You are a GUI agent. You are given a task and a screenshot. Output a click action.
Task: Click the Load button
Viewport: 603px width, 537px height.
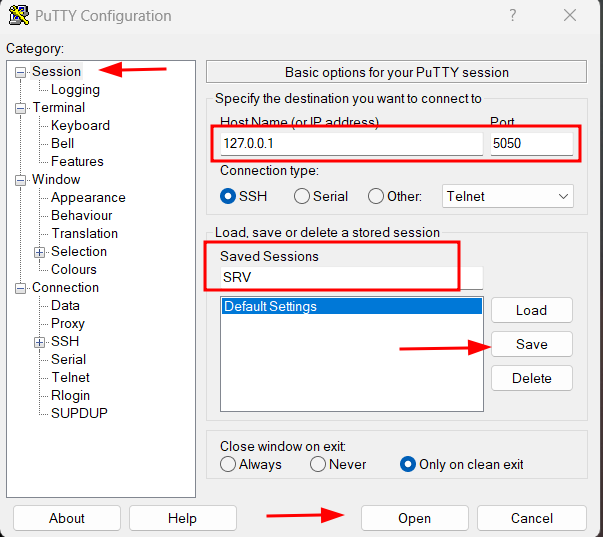pos(531,310)
